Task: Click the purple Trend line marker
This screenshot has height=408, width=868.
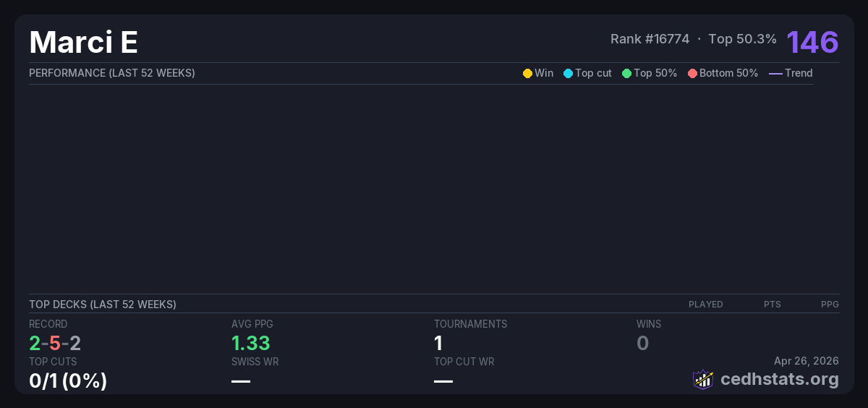Action: (x=775, y=73)
